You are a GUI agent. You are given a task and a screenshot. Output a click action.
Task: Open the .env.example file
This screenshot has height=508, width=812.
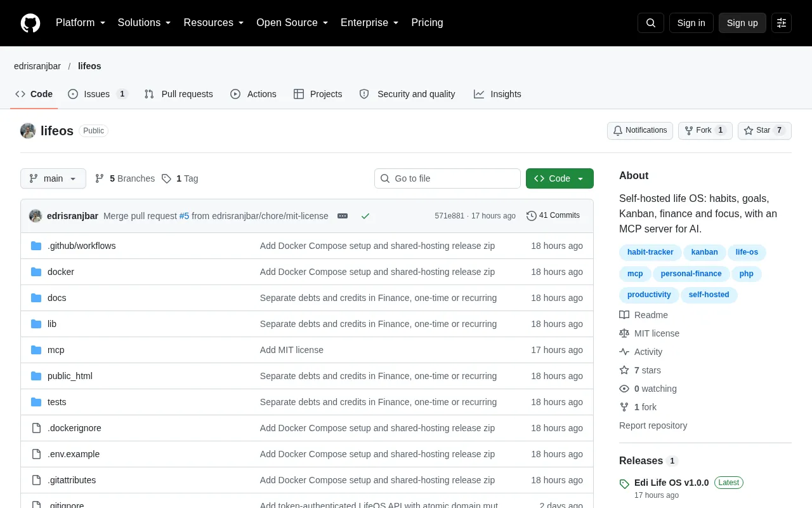pos(74,454)
